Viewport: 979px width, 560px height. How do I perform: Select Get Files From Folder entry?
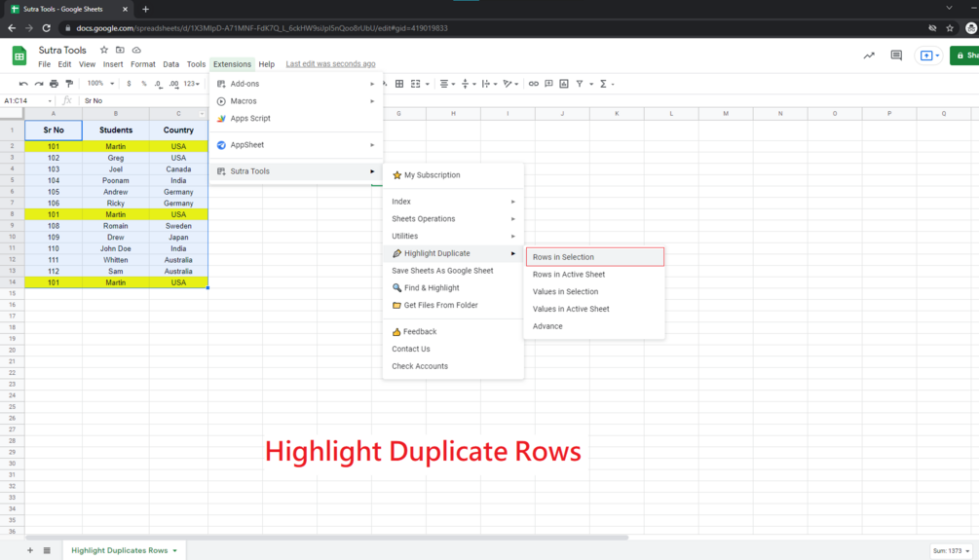click(x=453, y=305)
